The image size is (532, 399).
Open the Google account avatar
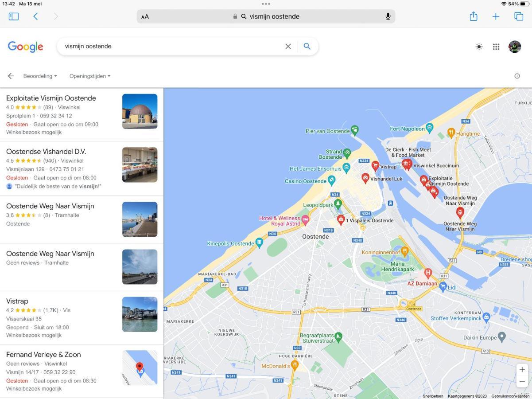click(515, 47)
